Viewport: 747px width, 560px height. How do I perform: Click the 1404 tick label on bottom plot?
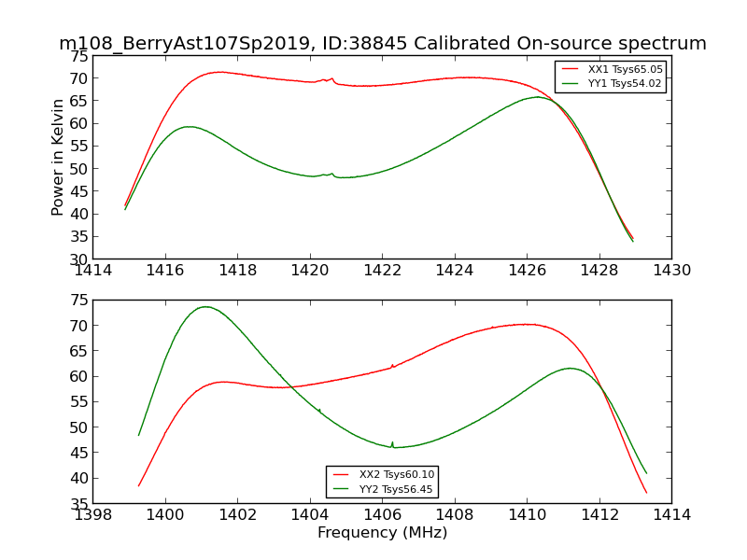[x=310, y=515]
